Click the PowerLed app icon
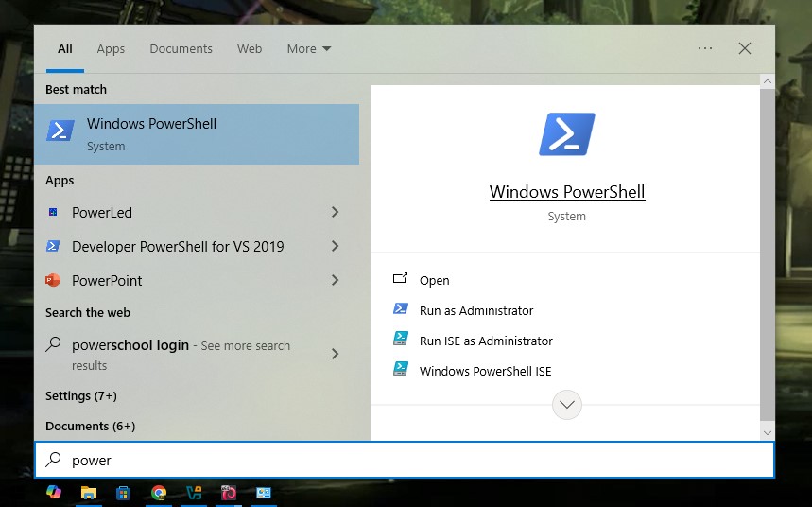This screenshot has width=812, height=507. point(53,213)
